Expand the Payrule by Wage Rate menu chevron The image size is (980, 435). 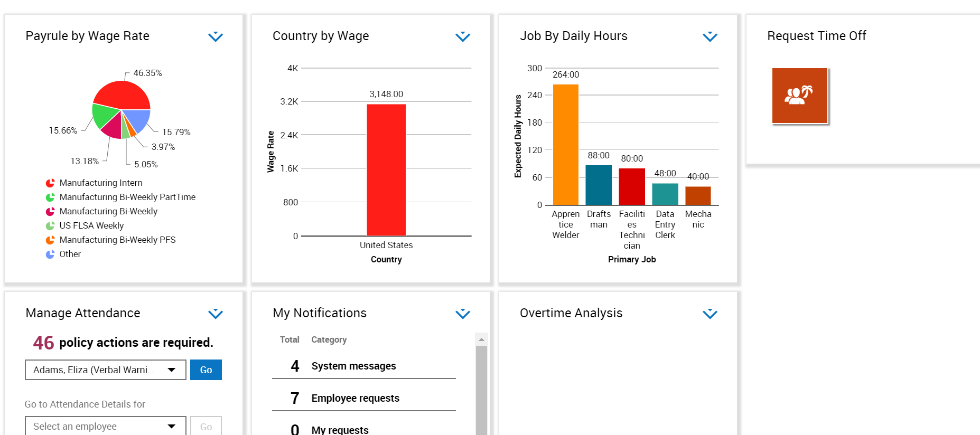click(x=216, y=36)
